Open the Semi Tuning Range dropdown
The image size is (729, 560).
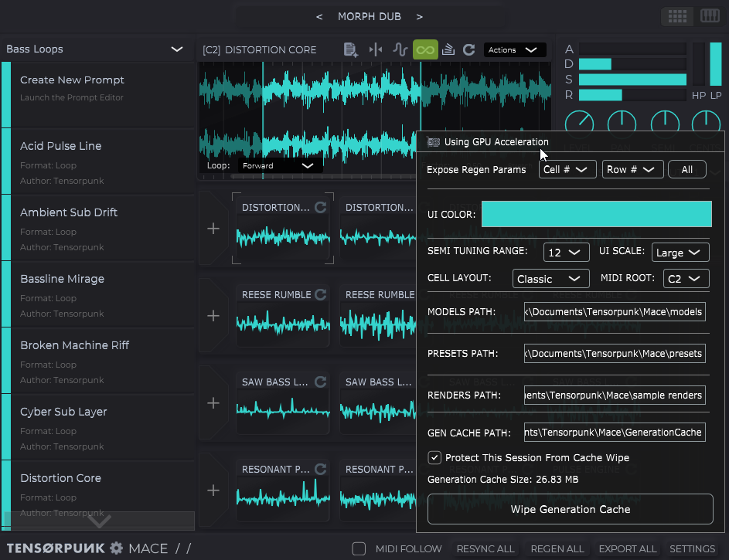[566, 253]
